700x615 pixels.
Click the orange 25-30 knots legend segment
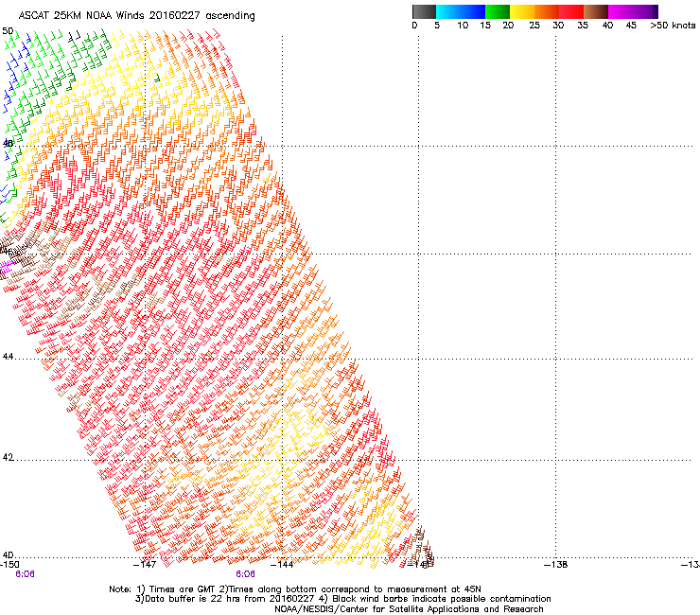547,11
